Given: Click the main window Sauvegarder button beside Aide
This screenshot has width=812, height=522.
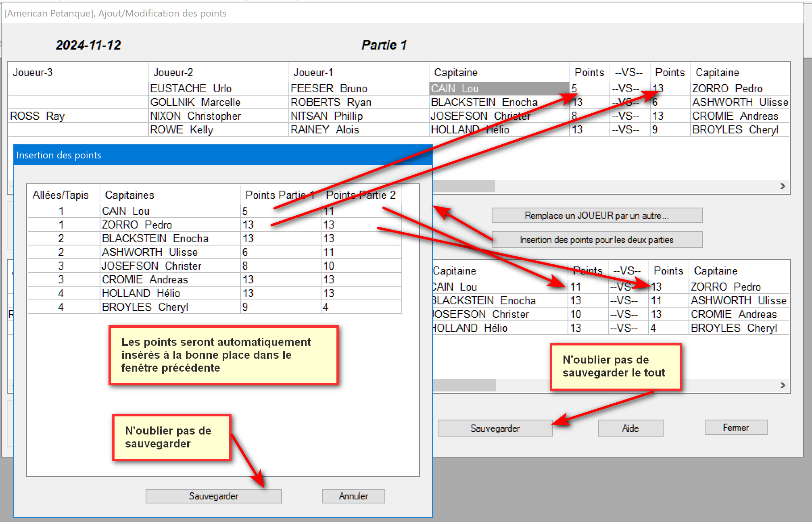Looking at the screenshot, I should click(495, 428).
